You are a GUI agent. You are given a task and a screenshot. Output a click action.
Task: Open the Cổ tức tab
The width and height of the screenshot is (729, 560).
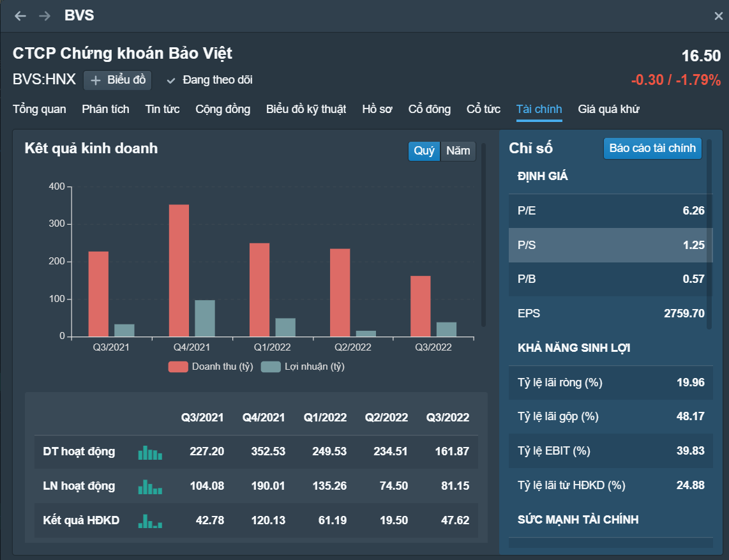coord(483,109)
